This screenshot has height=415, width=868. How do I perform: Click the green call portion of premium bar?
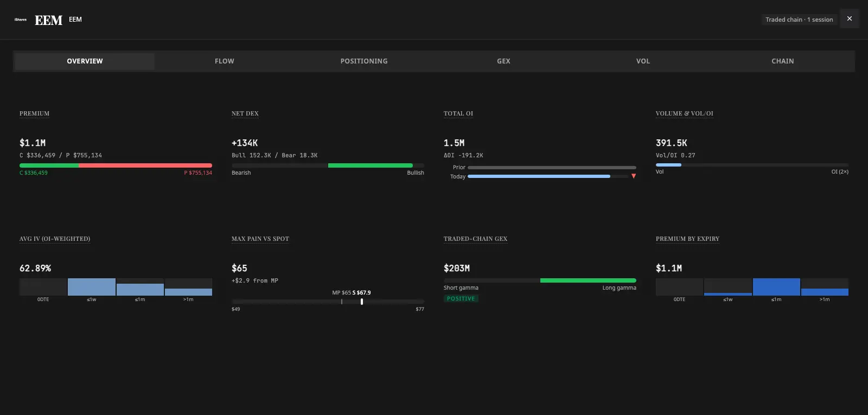49,165
